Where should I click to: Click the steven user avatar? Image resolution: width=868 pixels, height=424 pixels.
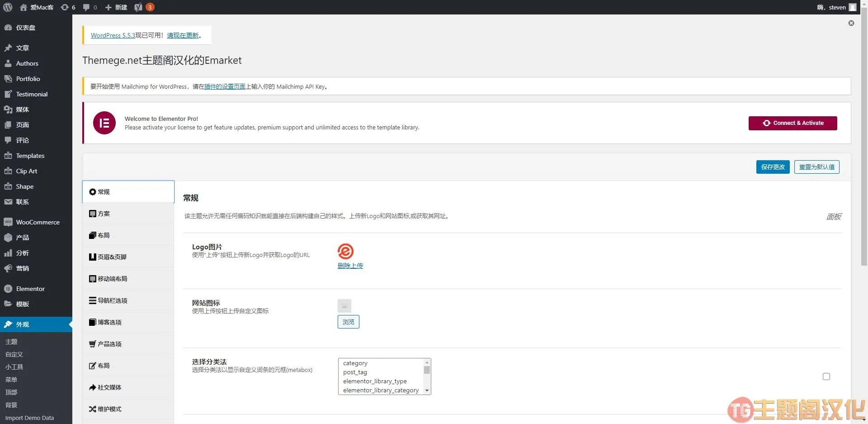(x=853, y=7)
